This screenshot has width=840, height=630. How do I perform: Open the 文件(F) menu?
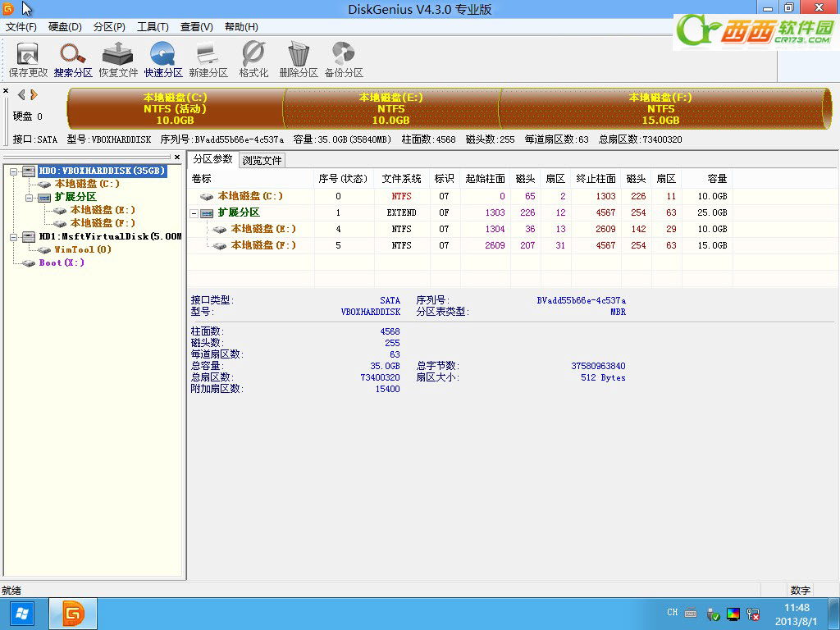tap(21, 27)
